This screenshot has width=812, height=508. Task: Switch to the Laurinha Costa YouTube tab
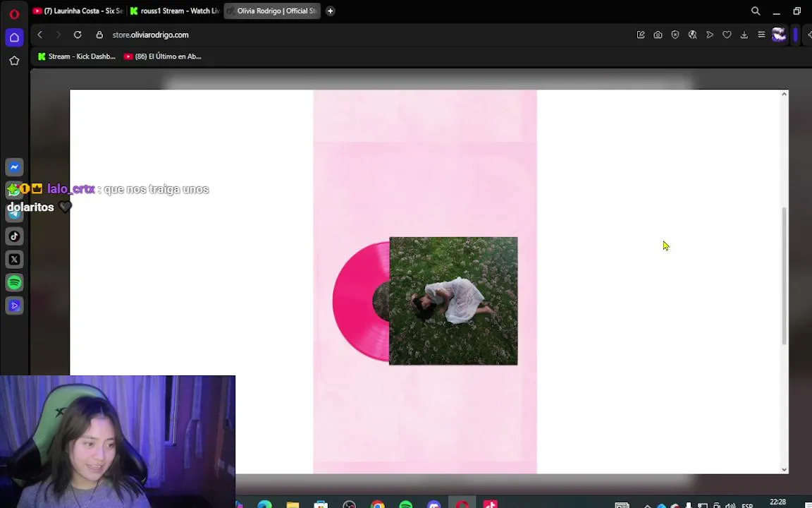(78, 11)
